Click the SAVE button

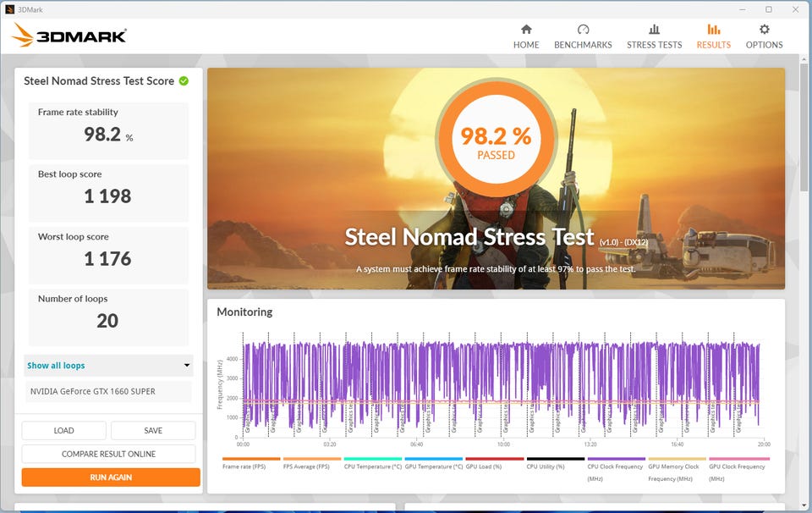click(153, 431)
